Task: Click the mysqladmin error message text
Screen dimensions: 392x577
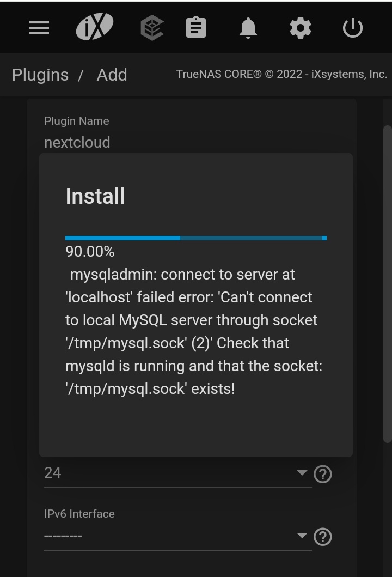Action: coord(194,332)
